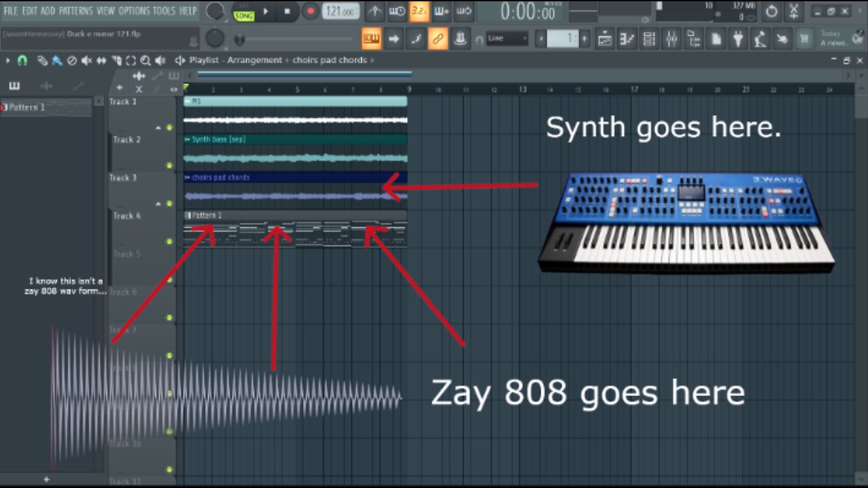Select the Playback speaker tool
The width and height of the screenshot is (868, 488).
(x=161, y=60)
